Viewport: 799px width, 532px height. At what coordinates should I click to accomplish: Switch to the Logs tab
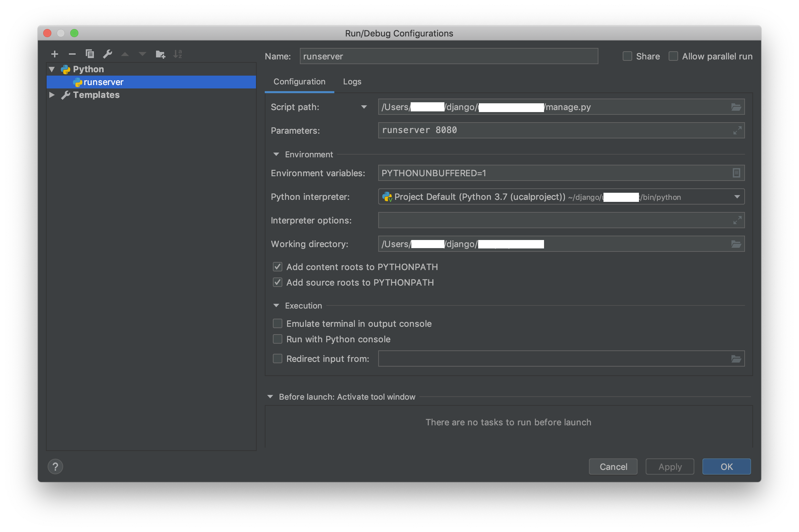point(352,82)
